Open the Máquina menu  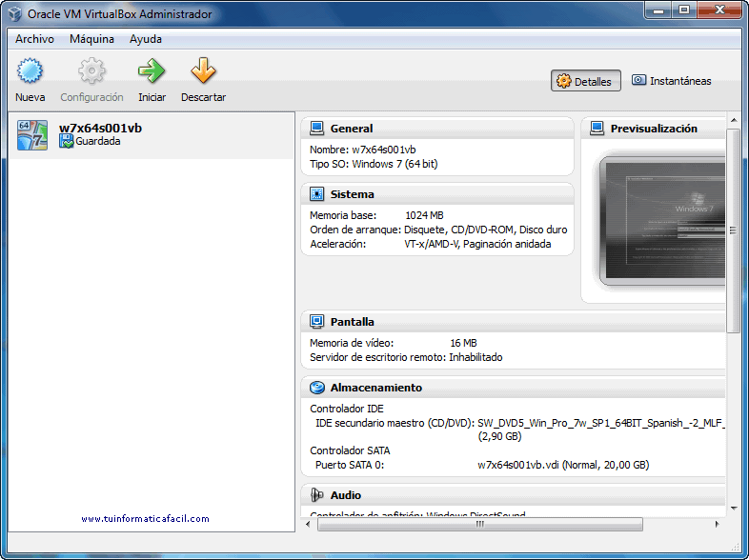coord(91,39)
